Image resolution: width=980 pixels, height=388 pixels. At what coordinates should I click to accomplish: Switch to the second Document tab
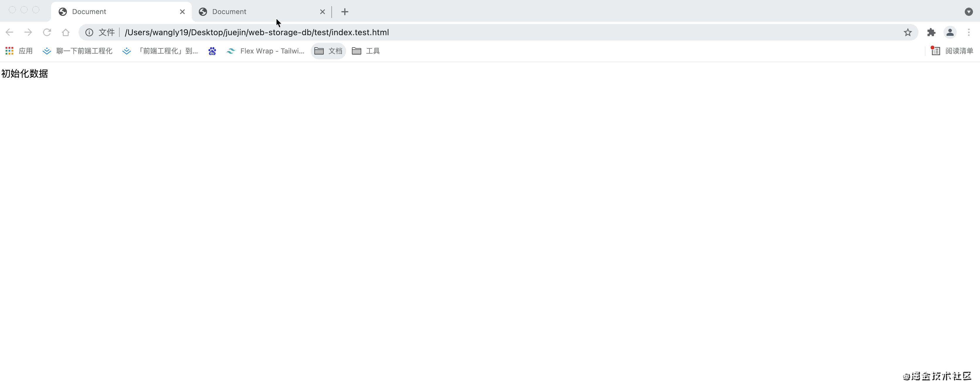[x=262, y=12]
